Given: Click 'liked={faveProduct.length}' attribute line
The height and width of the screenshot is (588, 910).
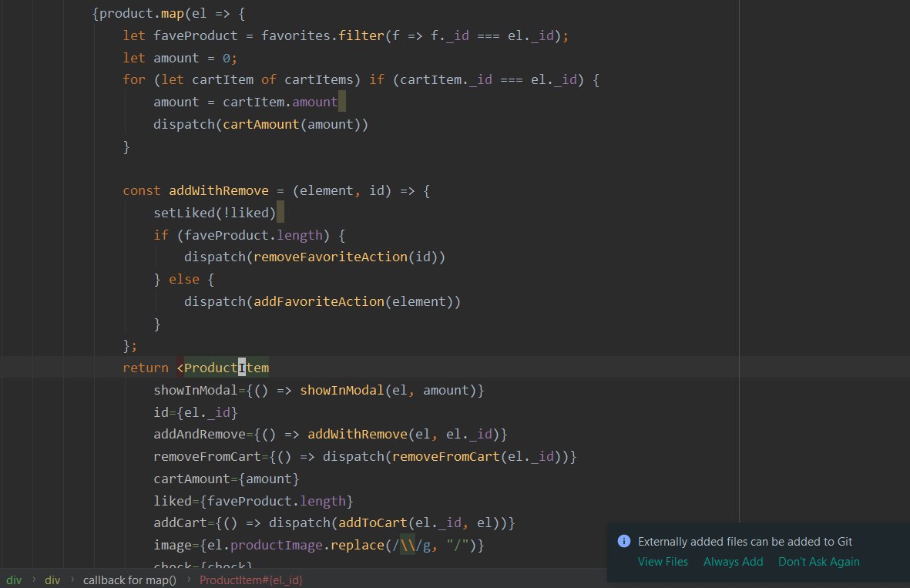Looking at the screenshot, I should [x=253, y=501].
